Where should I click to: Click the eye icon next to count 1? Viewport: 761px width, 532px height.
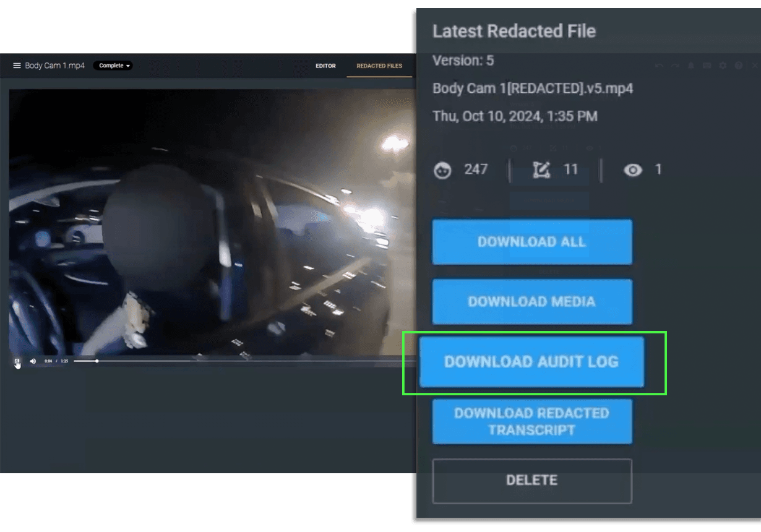coord(632,170)
